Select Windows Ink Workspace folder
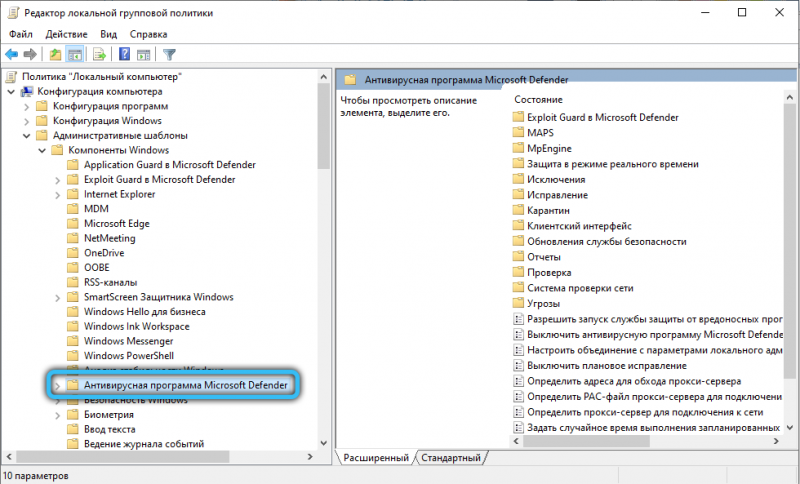800x484 pixels. (x=136, y=326)
